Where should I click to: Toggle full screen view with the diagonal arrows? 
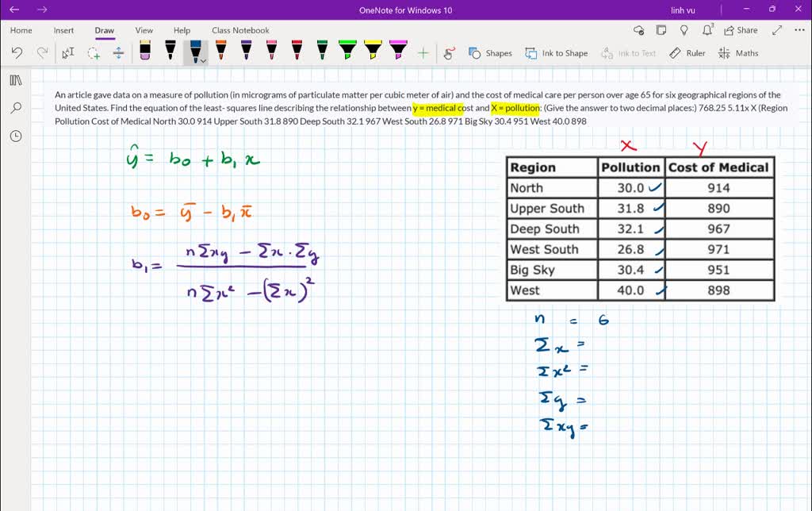(x=776, y=29)
